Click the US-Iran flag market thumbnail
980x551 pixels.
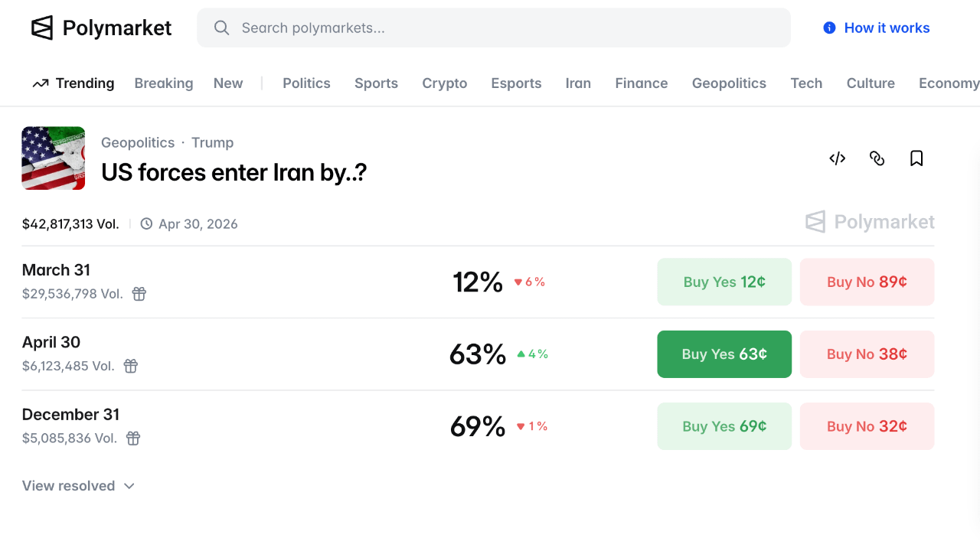[54, 158]
